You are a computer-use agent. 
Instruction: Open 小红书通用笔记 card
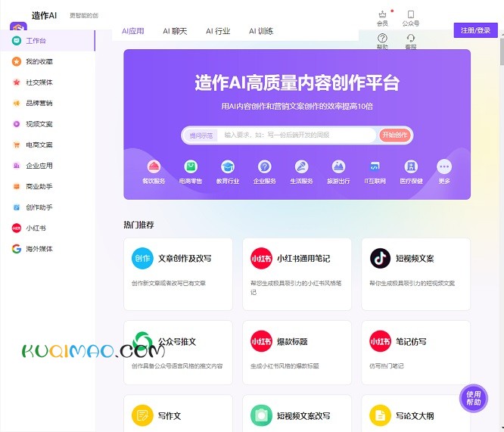(x=297, y=274)
